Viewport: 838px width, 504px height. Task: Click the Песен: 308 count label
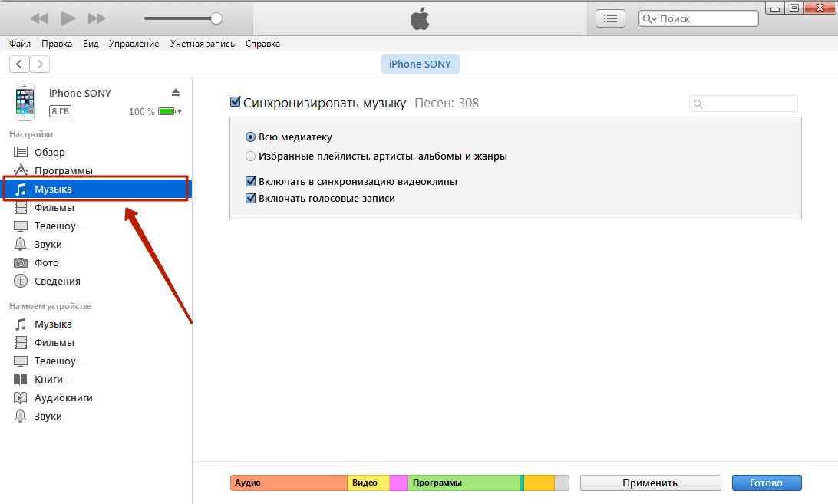[447, 103]
